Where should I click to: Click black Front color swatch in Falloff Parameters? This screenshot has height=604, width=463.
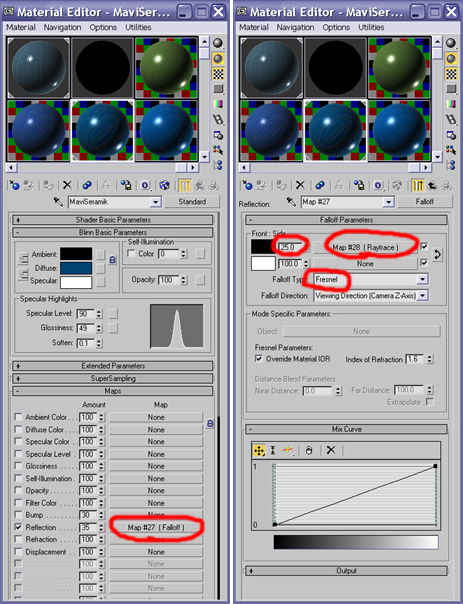point(263,247)
